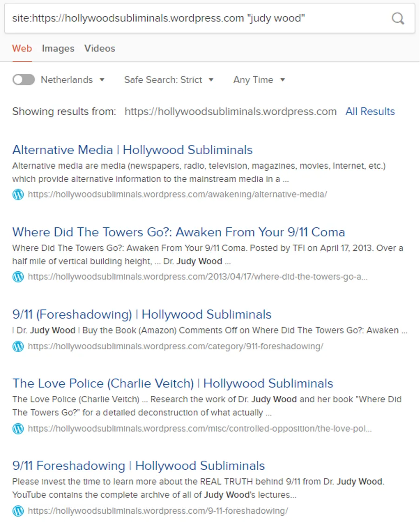Click snippet mentioning 'Buy the Book (Amazon)'
Viewport: 420px width, 524px height.
tap(210, 330)
